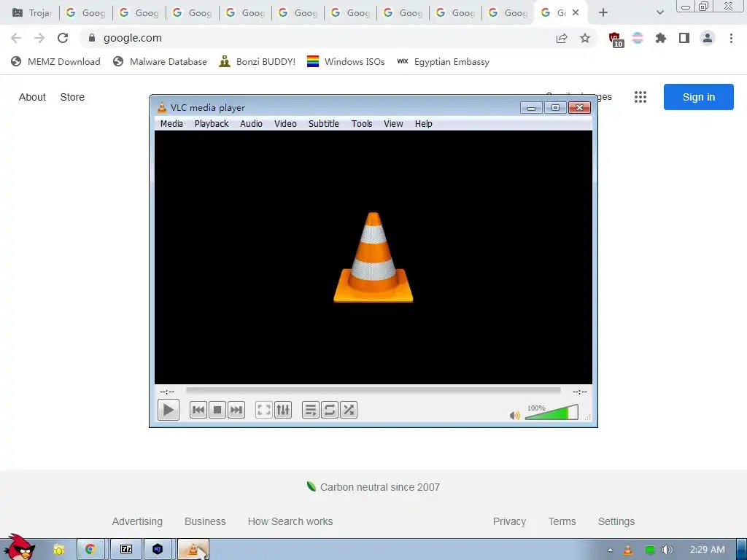Open the 7-Zip taskbar item
This screenshot has width=747, height=560.
pyautogui.click(x=126, y=550)
